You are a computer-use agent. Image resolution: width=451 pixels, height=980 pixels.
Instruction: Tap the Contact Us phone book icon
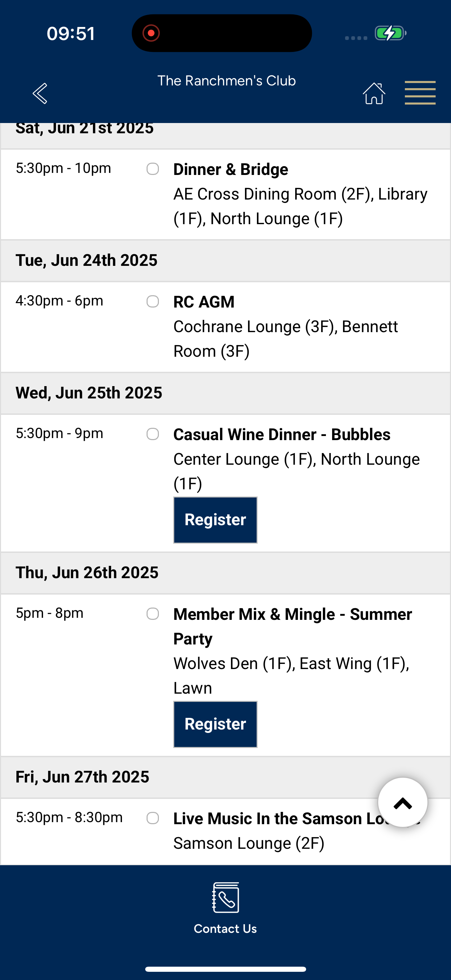point(225,897)
